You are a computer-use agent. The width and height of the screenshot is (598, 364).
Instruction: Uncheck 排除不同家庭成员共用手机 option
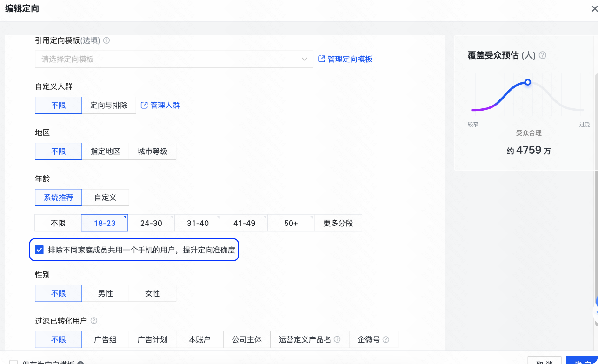[x=39, y=250]
